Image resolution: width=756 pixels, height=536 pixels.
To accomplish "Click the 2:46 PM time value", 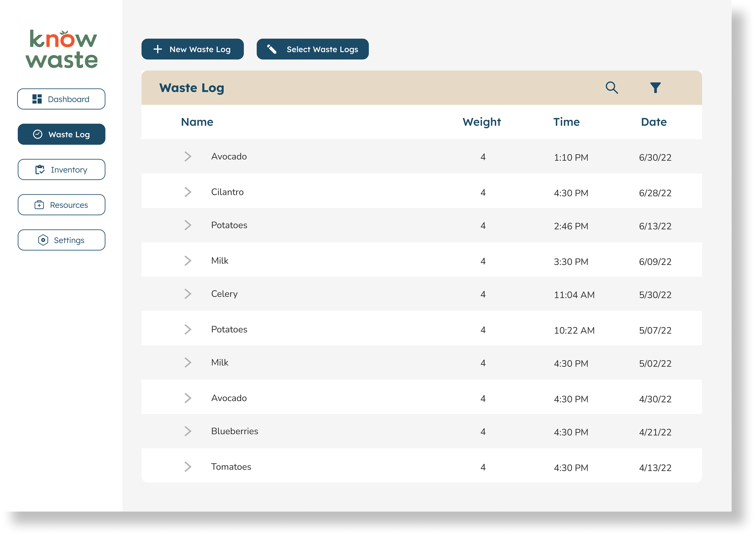I will 571,226.
